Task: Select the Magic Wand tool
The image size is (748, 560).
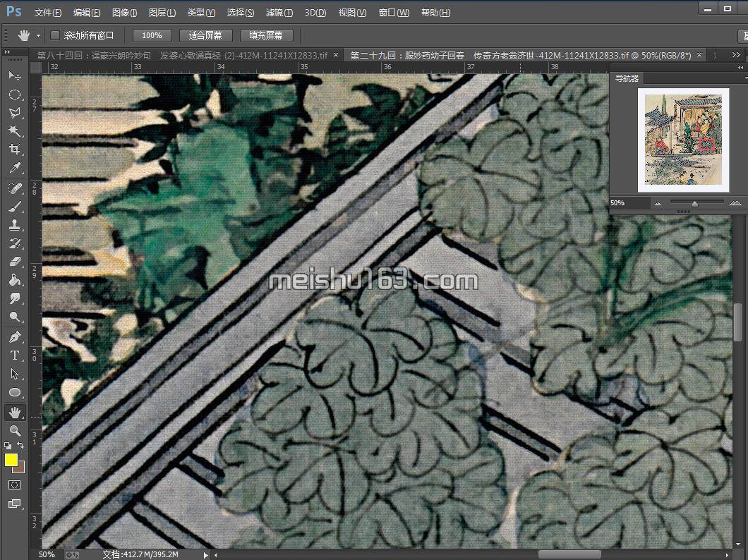Action: 15,130
